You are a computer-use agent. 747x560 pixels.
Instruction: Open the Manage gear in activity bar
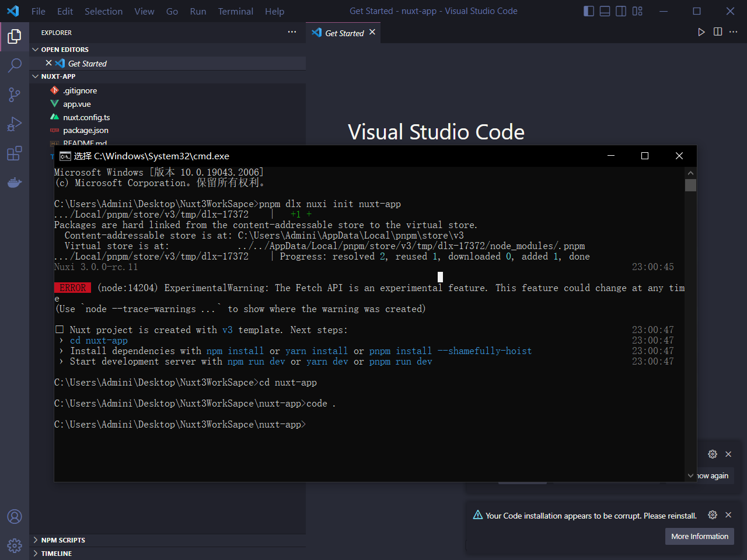(15, 545)
